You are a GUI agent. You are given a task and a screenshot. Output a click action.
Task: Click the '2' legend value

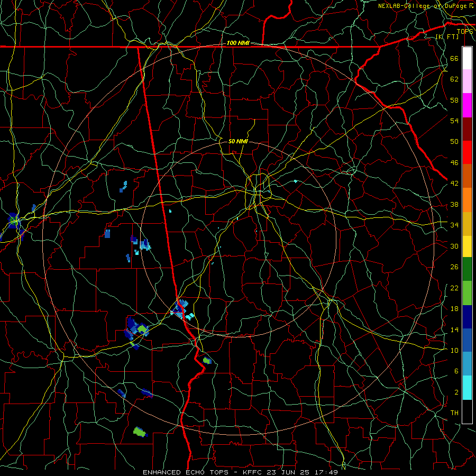point(456,392)
